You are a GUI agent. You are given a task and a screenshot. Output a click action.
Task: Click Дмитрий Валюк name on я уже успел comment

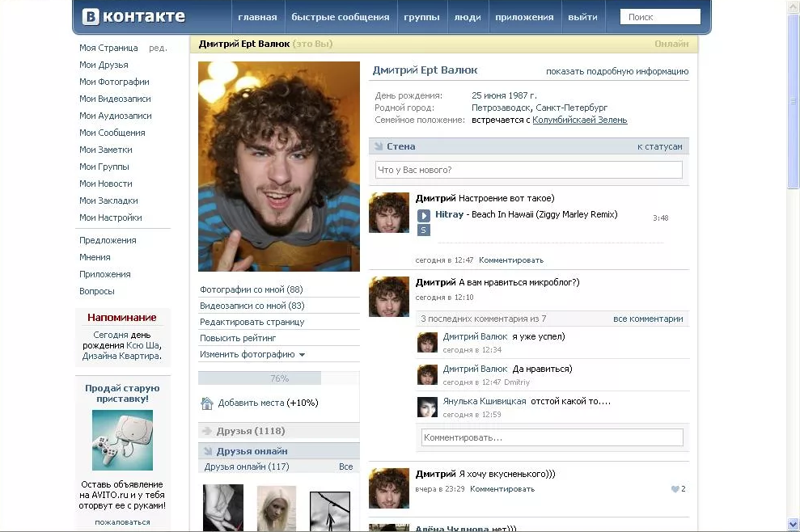click(x=475, y=336)
